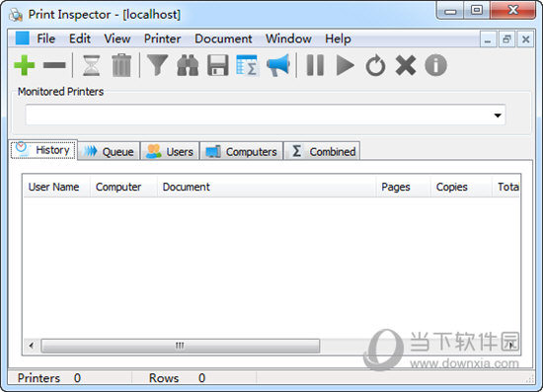Click the green plus add printer icon

[25, 65]
